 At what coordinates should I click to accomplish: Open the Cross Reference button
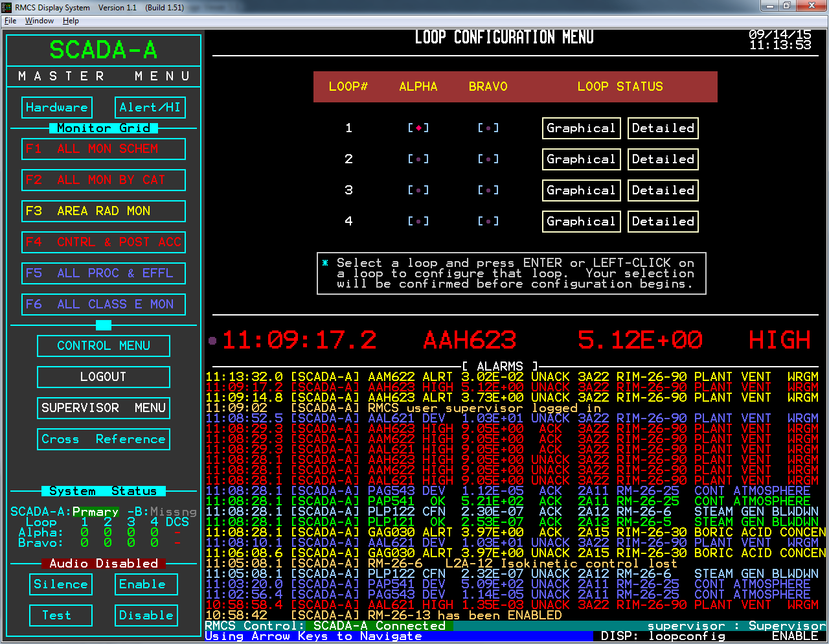click(104, 439)
